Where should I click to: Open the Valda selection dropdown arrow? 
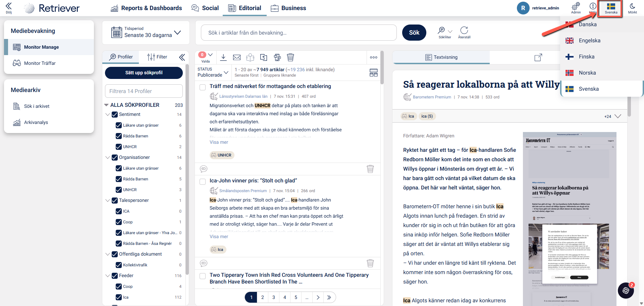[210, 55]
